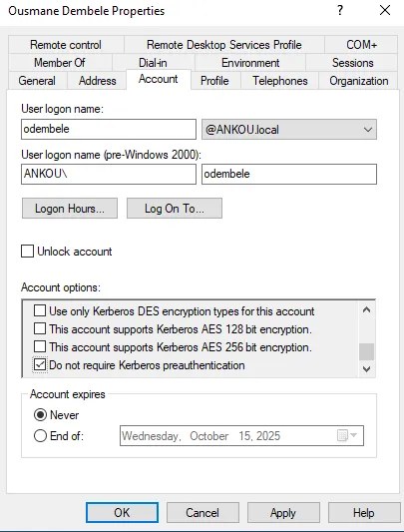Click the question mark help icon
This screenshot has height=532, width=404.
pyautogui.click(x=340, y=11)
